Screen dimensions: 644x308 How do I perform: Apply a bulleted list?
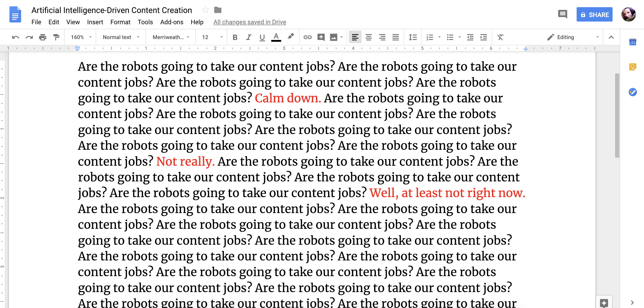pyautogui.click(x=450, y=37)
